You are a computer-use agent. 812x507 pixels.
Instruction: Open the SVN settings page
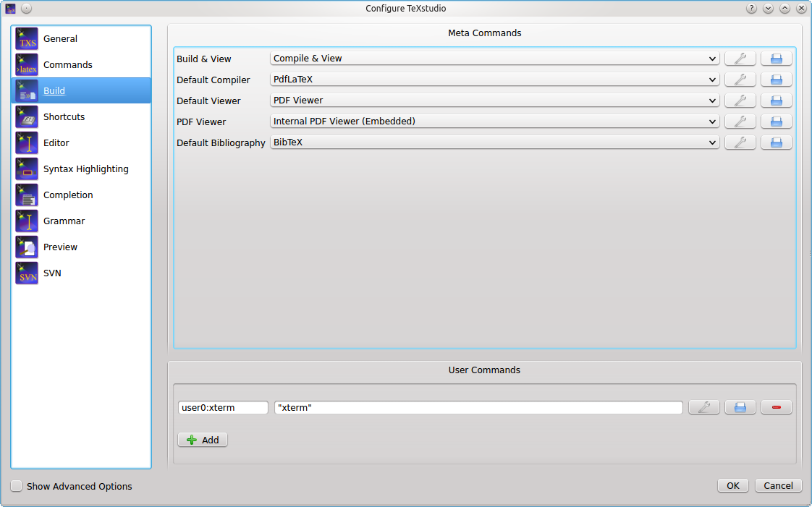coord(81,273)
